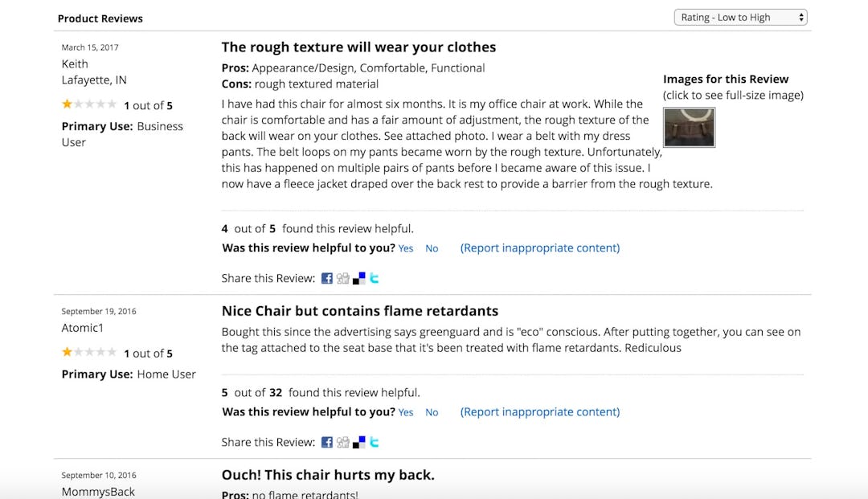Screen dimensions: 868x499
Task: Open the full-size review image thumbnail
Action: [x=689, y=128]
